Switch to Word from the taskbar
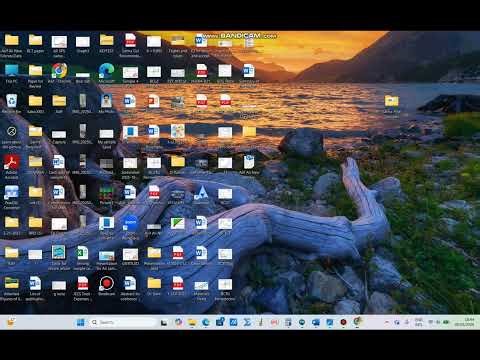The image size is (480, 360). coord(316,322)
